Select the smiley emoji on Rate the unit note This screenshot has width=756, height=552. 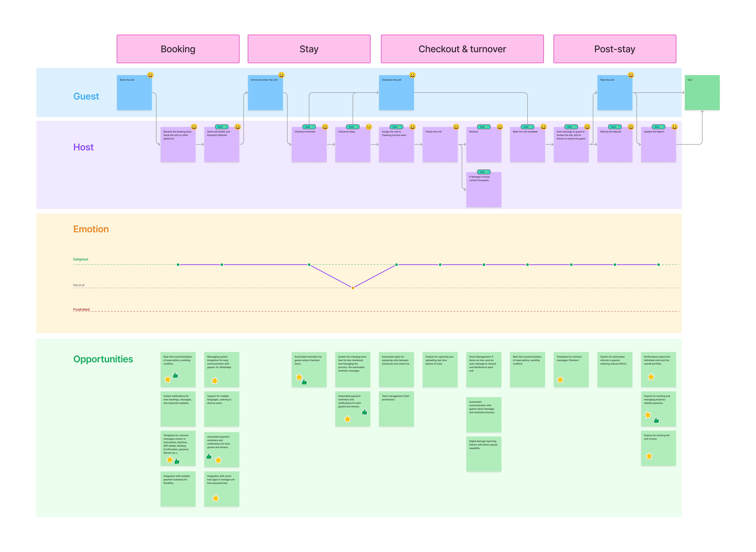coord(631,75)
